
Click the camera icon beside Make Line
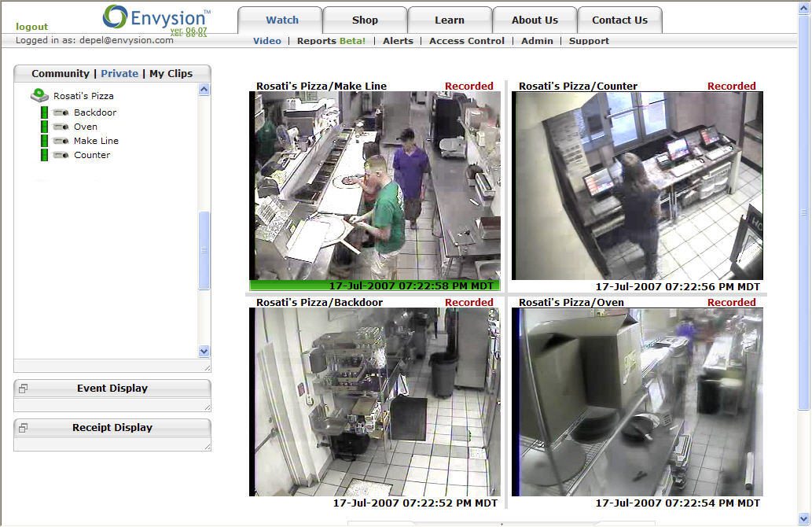pyautogui.click(x=61, y=141)
